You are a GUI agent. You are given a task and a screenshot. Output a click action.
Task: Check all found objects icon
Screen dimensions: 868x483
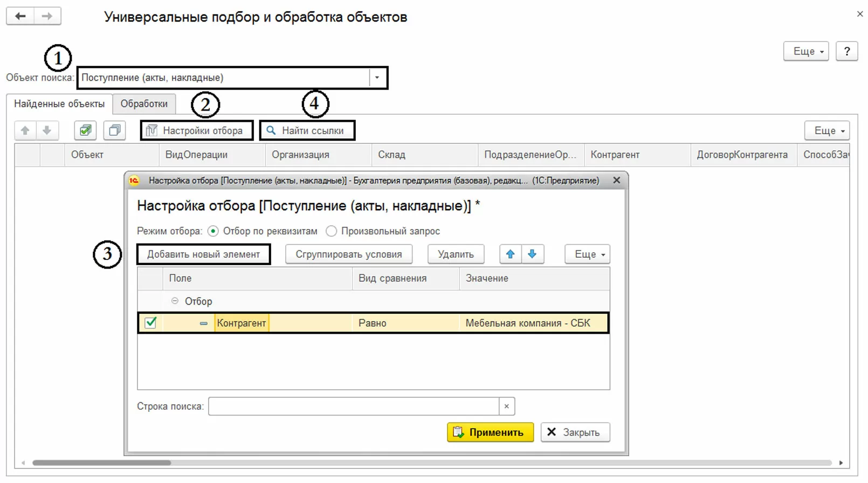point(85,130)
